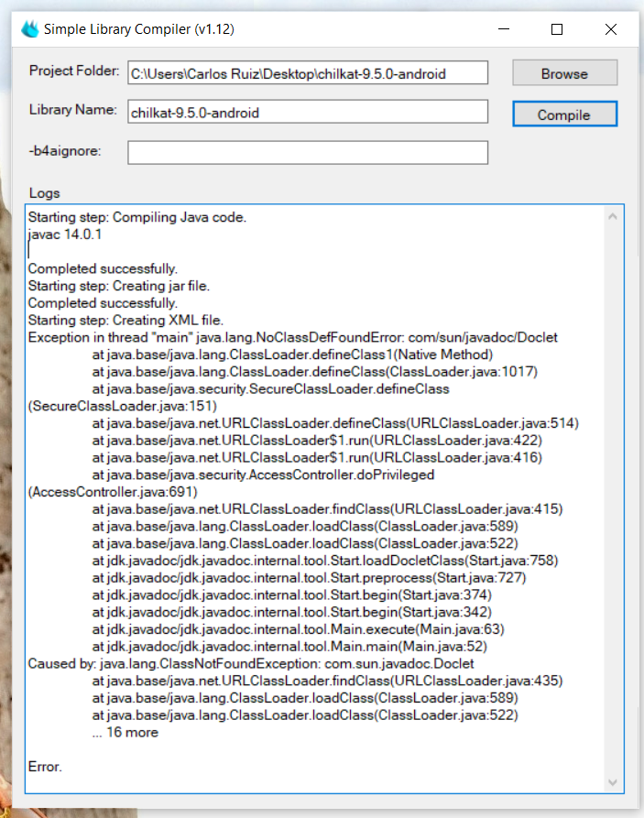Screen dimensions: 644x818
Task: Click the 'Main.main(Main.java:52)' stack trace line
Action: coord(289,647)
